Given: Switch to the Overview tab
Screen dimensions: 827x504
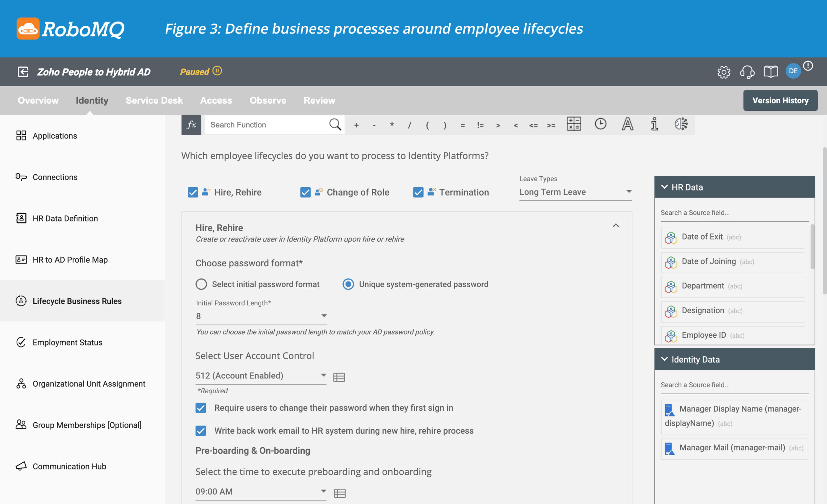Looking at the screenshot, I should pyautogui.click(x=38, y=100).
